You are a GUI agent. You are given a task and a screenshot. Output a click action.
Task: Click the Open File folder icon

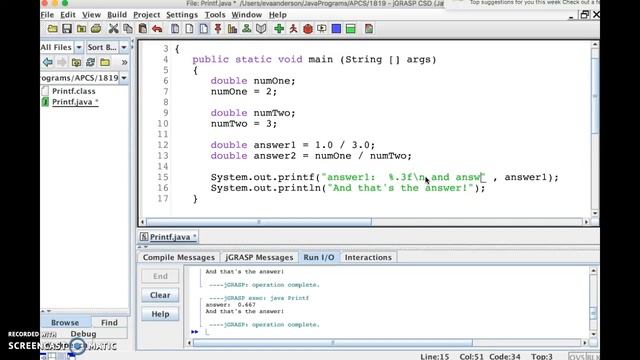[53, 29]
